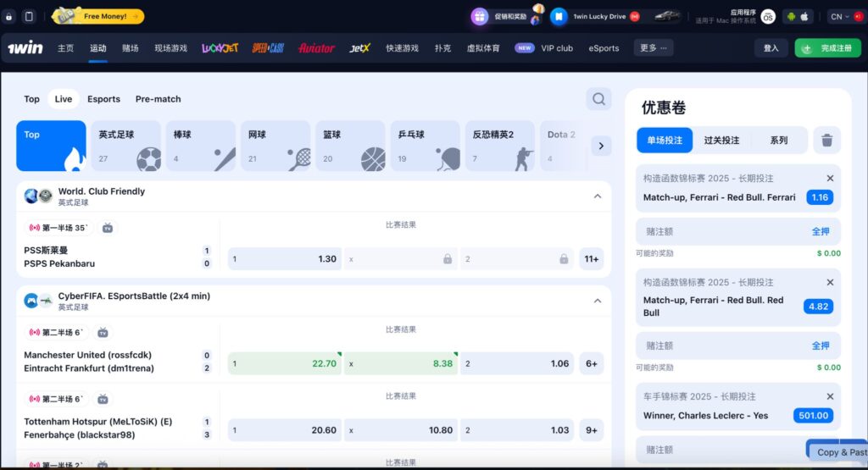Open LuckyJet game logo

click(x=220, y=48)
